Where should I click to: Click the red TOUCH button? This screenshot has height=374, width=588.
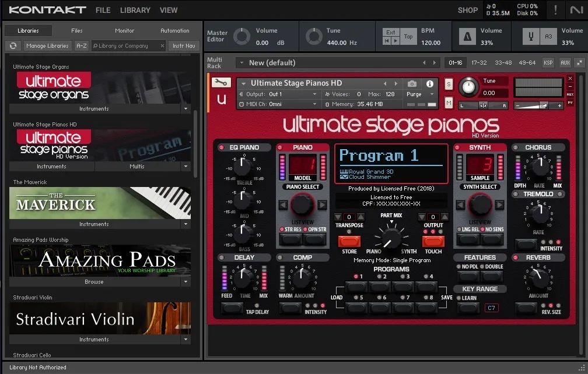click(433, 241)
